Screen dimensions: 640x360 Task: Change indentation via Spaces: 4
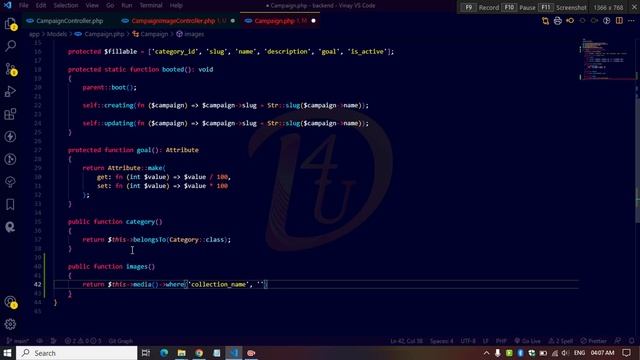click(442, 341)
